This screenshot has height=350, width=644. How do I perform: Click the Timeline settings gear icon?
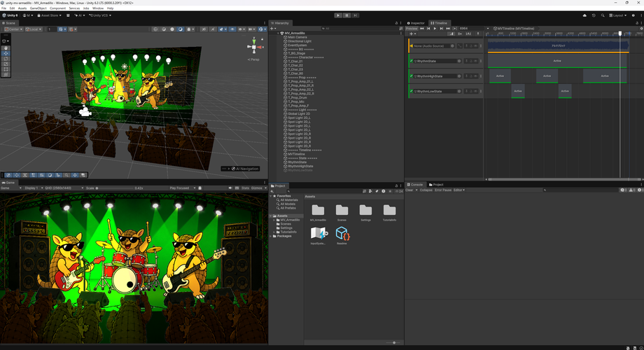[x=641, y=28]
